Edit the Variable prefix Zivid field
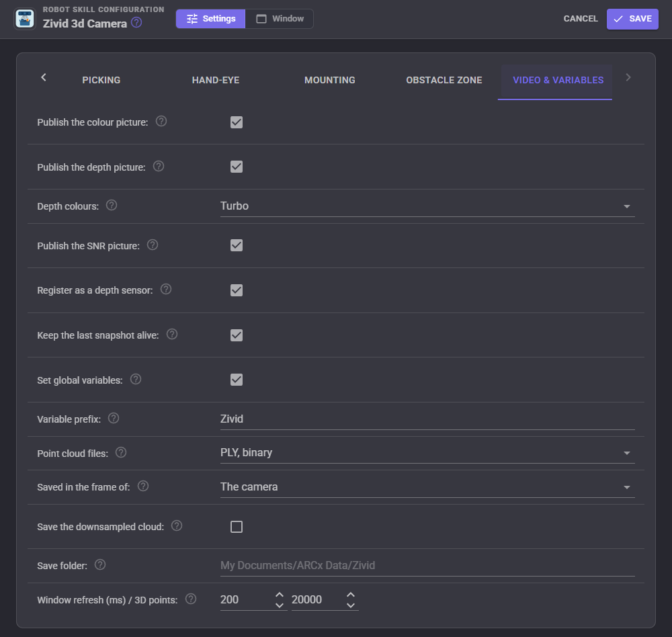This screenshot has height=637, width=672. [427, 419]
